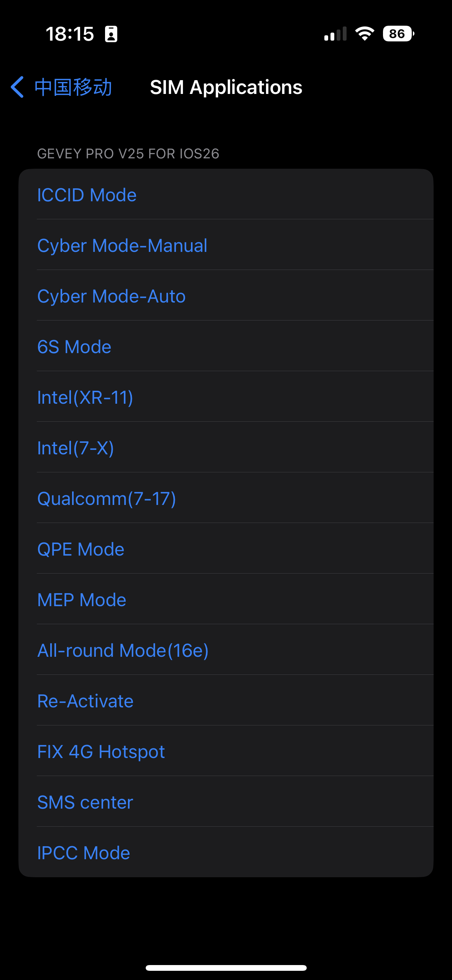Tap Re-Activate

click(x=85, y=701)
